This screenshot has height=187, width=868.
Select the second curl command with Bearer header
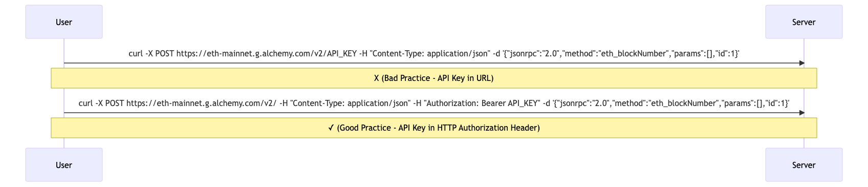coord(434,103)
